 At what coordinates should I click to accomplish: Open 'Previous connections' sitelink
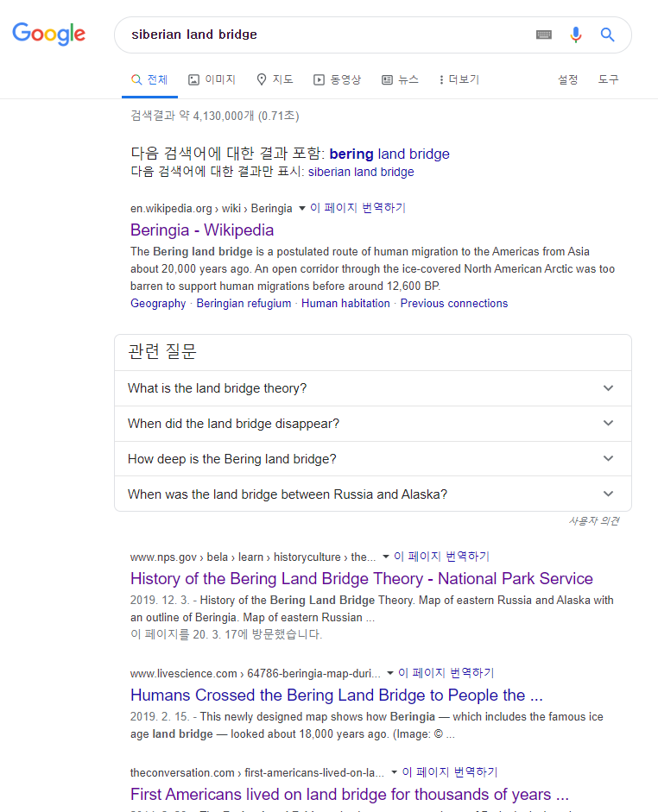454,304
